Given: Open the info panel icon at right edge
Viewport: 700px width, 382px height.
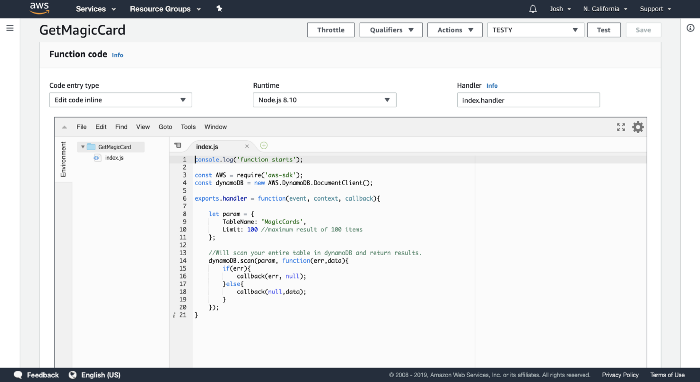Looking at the screenshot, I should (690, 28).
